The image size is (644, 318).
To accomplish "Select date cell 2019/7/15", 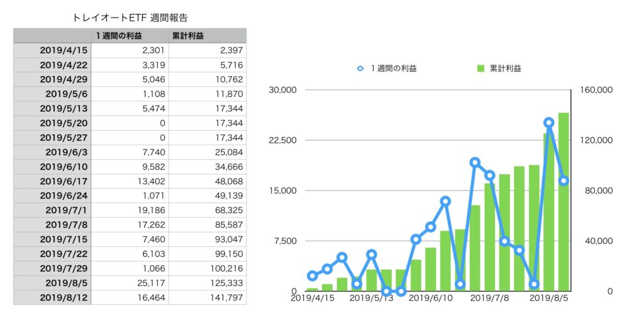I will tap(52, 239).
